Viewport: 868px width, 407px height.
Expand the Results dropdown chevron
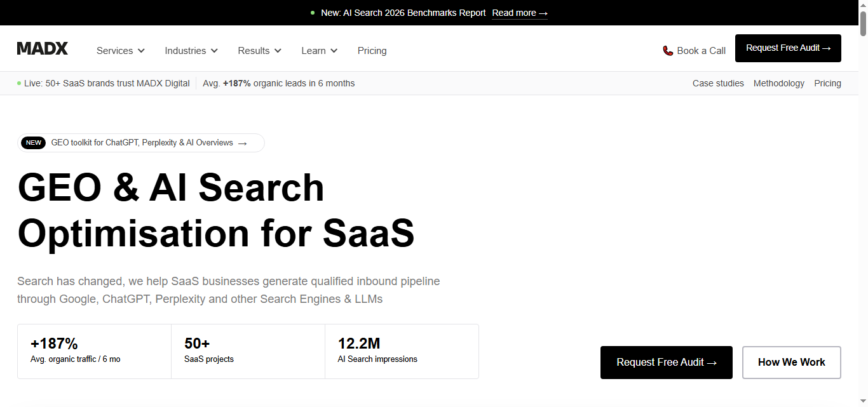click(x=278, y=51)
